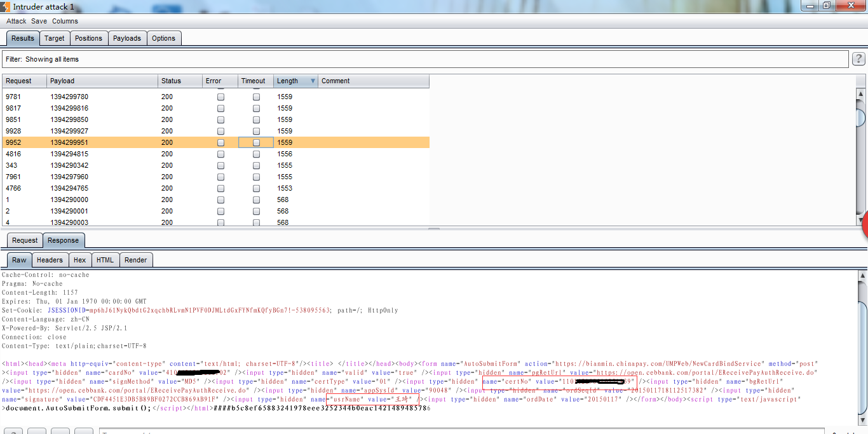Image resolution: width=868 pixels, height=434 pixels.
Task: Switch response view to HTML tab
Action: (105, 260)
